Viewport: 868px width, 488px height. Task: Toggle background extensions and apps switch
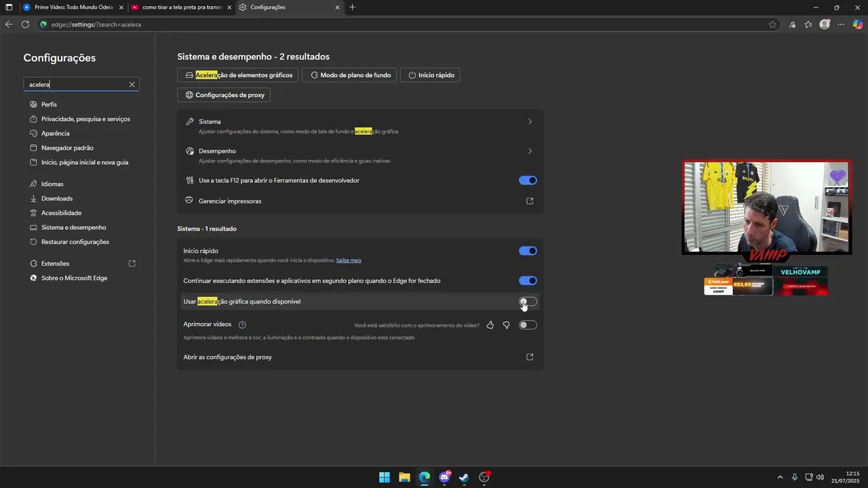[x=528, y=281]
